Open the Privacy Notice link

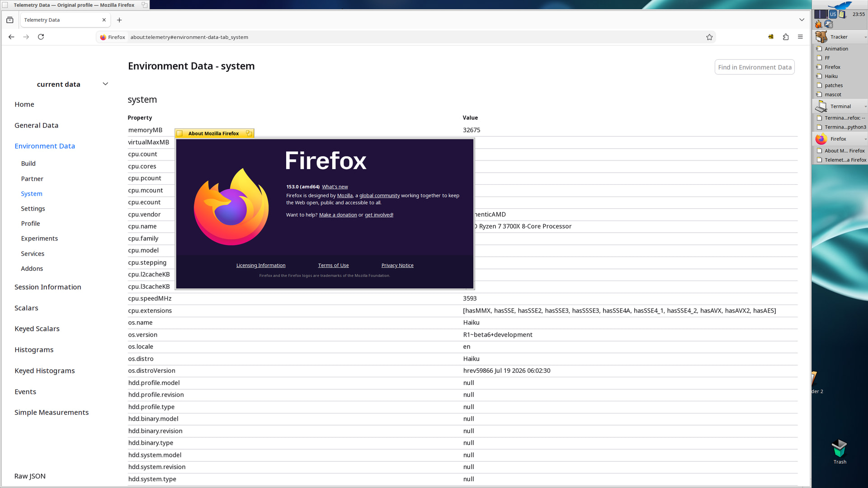[x=397, y=266]
